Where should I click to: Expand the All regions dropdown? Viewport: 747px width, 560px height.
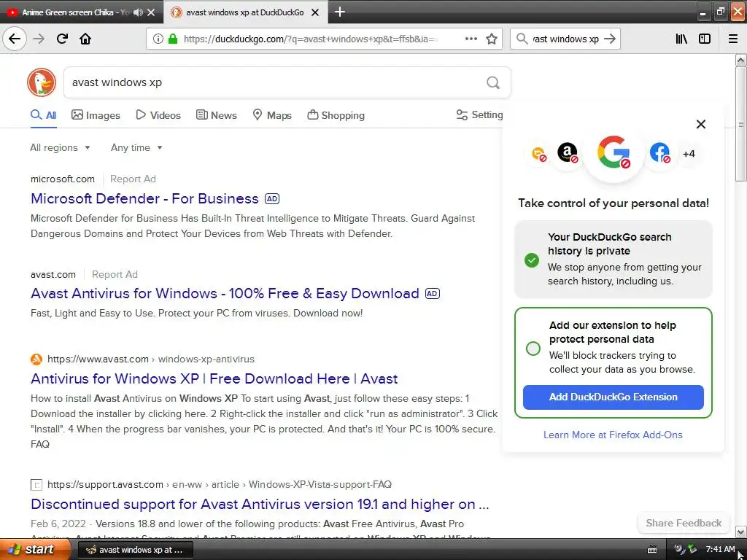60,147
